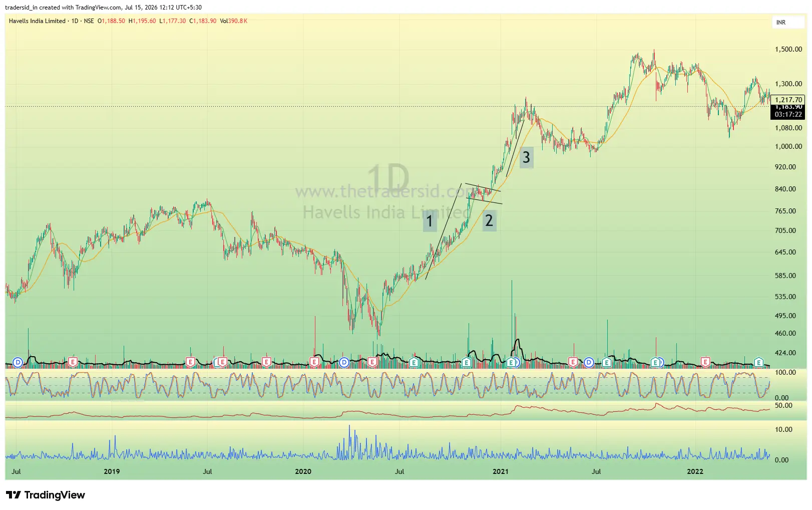Click the 1,217.70 price label on the axis

(788, 100)
